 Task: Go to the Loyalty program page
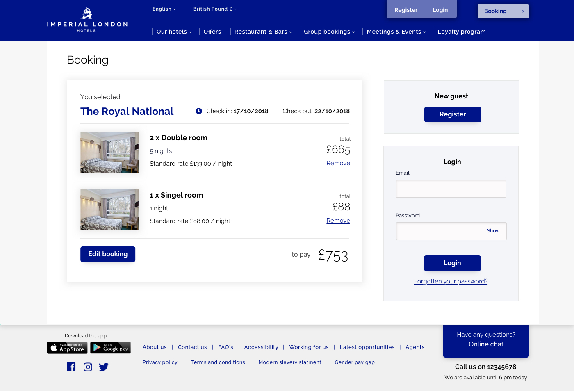tap(461, 32)
